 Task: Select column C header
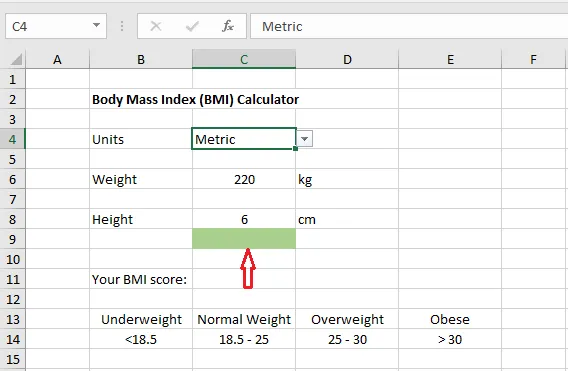(x=244, y=59)
